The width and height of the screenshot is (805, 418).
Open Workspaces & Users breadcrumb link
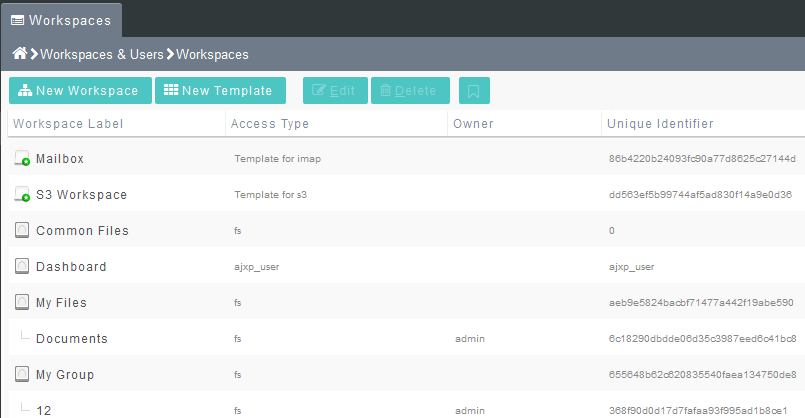(102, 55)
